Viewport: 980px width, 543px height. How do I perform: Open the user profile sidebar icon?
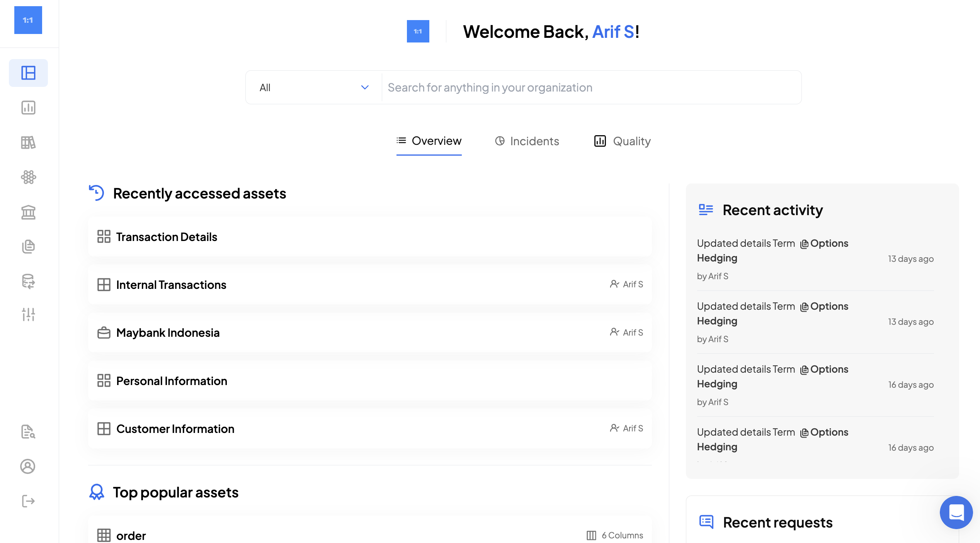click(x=28, y=466)
